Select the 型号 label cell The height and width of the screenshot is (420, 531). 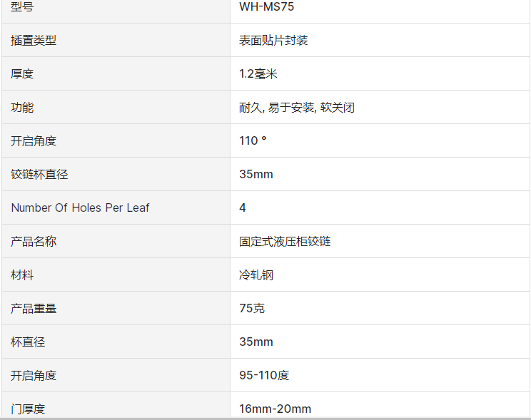coord(22,7)
